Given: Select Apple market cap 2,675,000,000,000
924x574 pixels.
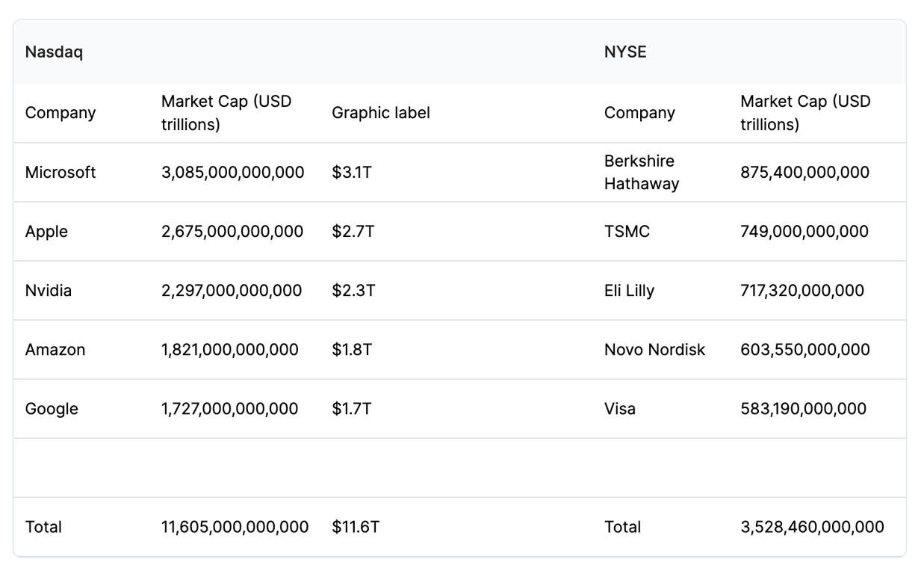Looking at the screenshot, I should [232, 232].
